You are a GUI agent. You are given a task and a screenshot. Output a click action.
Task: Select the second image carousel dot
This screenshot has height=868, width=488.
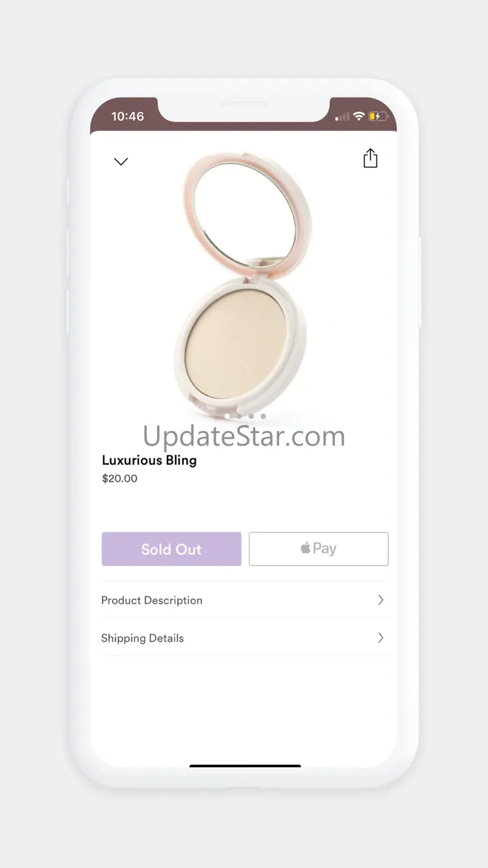239,416
